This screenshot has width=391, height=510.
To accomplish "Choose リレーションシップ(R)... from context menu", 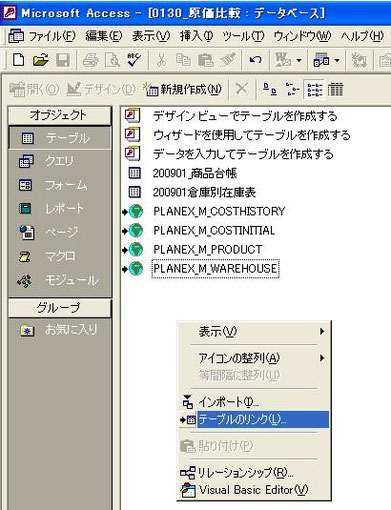I will [254, 472].
